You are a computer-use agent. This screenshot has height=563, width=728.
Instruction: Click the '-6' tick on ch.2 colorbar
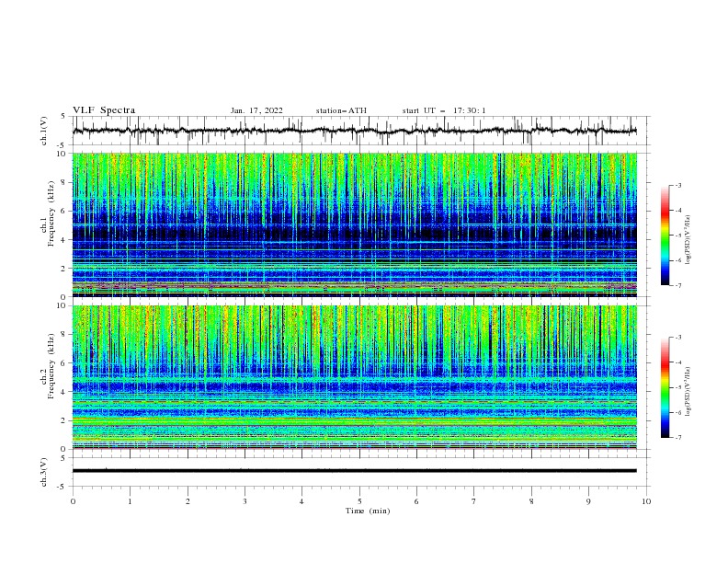coord(677,412)
